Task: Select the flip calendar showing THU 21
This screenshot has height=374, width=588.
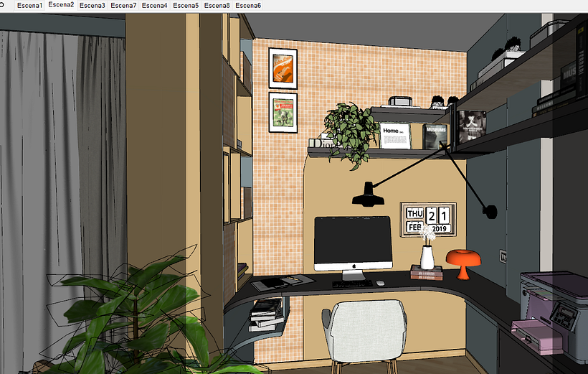Action: pyautogui.click(x=428, y=219)
